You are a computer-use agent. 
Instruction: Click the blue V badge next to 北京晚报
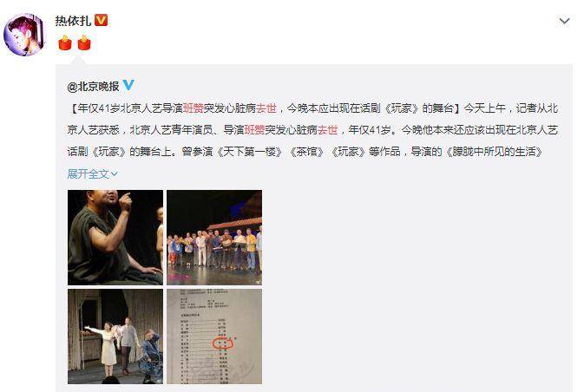click(x=128, y=85)
